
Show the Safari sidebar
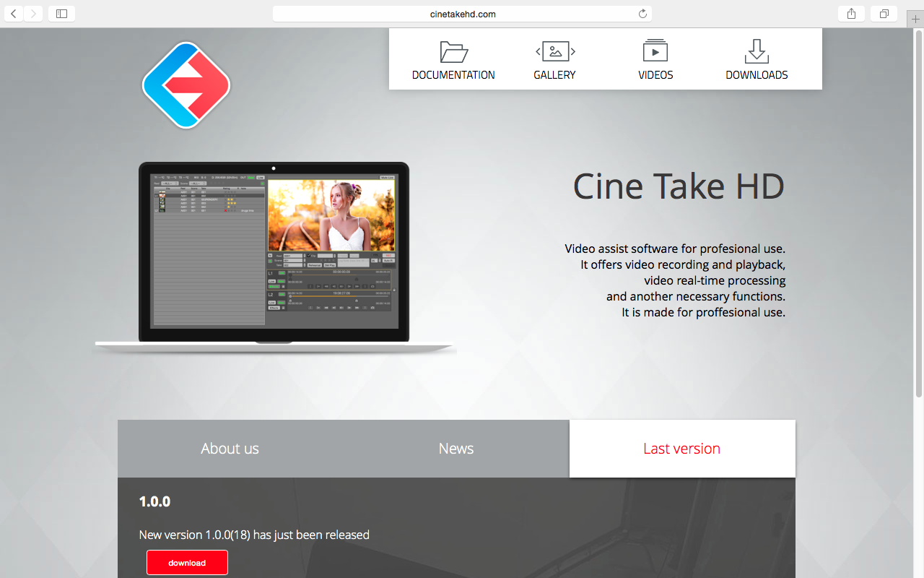61,14
